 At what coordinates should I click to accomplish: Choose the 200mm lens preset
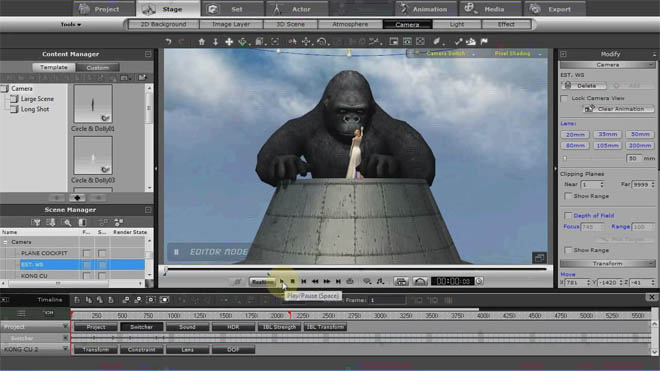pyautogui.click(x=640, y=146)
